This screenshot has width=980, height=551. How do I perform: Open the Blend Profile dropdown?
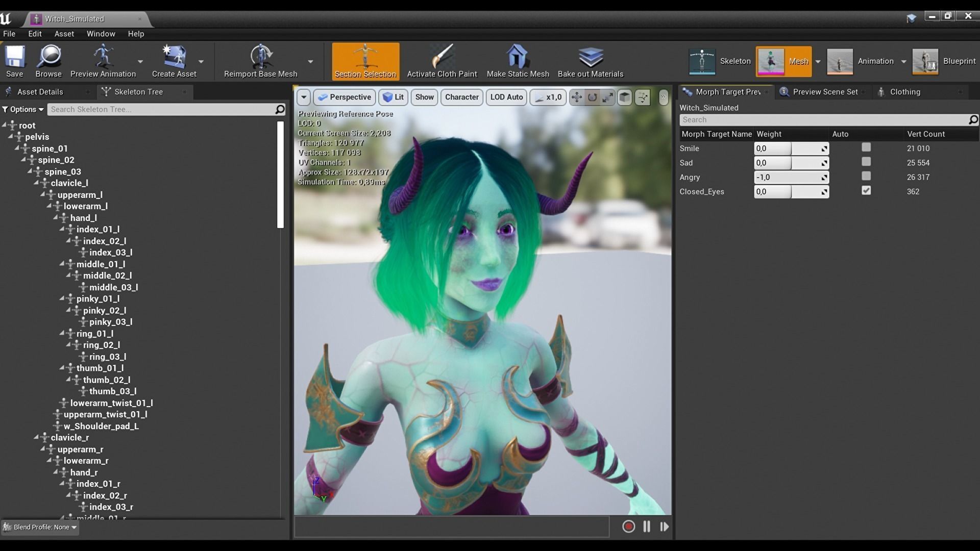[41, 527]
